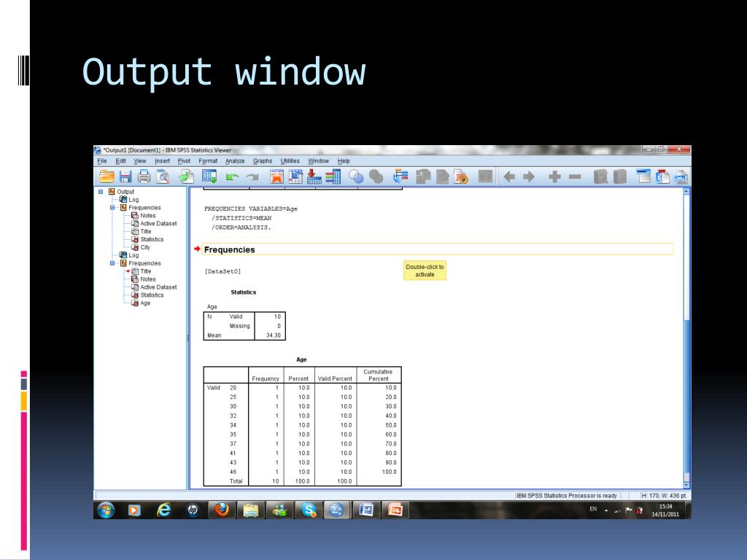Viewport: 747px width, 560px height.
Task: Click the Windows Start button
Action: click(x=106, y=510)
